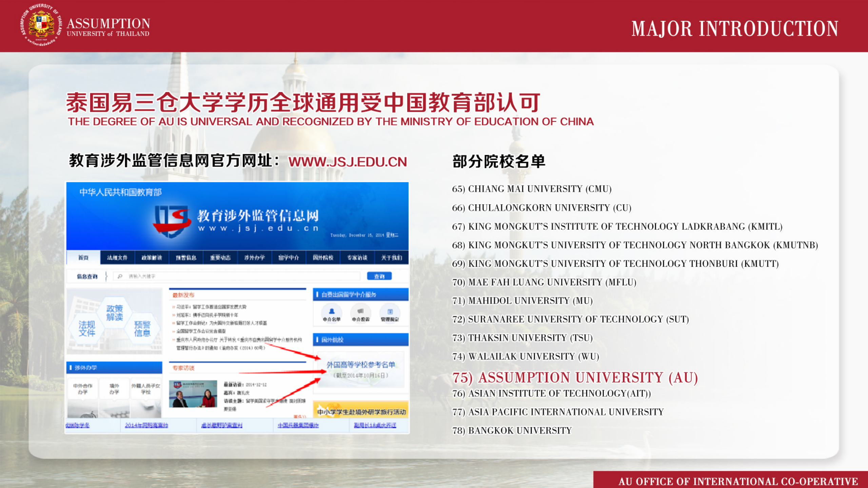Click the 中介投诉 megaphone icon

[360, 311]
